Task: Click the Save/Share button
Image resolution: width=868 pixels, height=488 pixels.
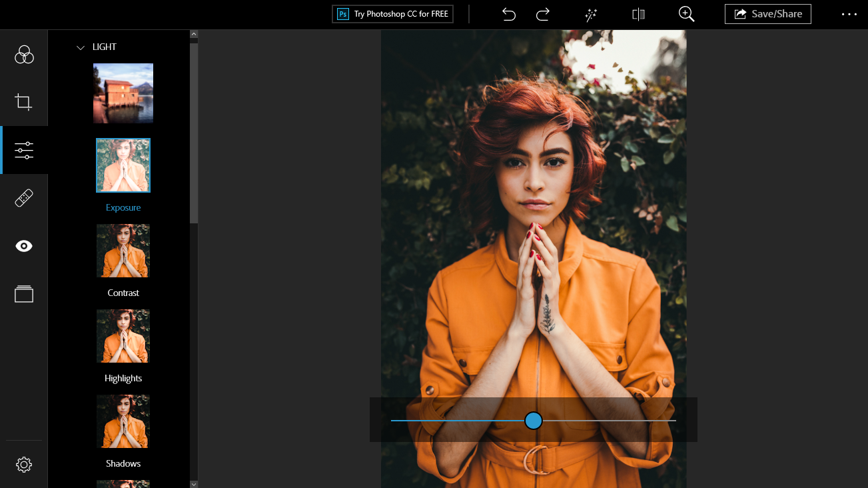Action: click(x=767, y=13)
